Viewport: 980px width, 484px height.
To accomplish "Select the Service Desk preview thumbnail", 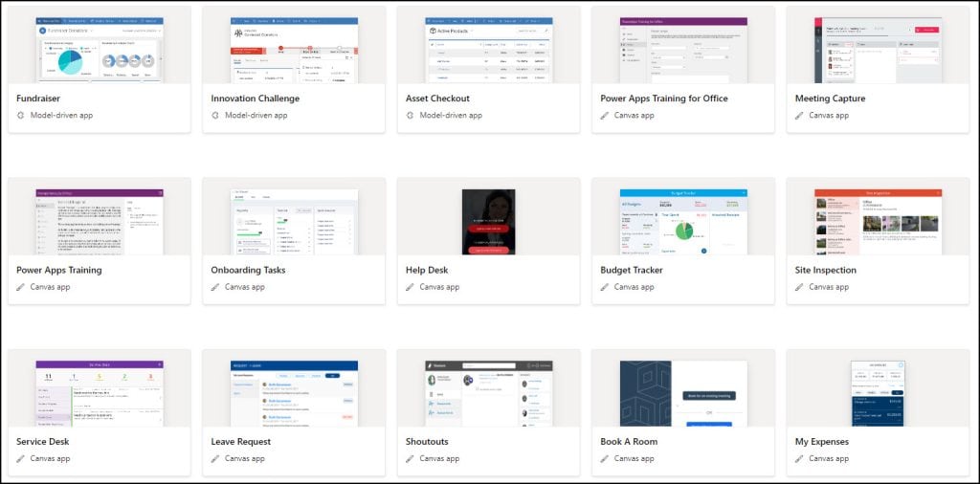I will pyautogui.click(x=100, y=393).
